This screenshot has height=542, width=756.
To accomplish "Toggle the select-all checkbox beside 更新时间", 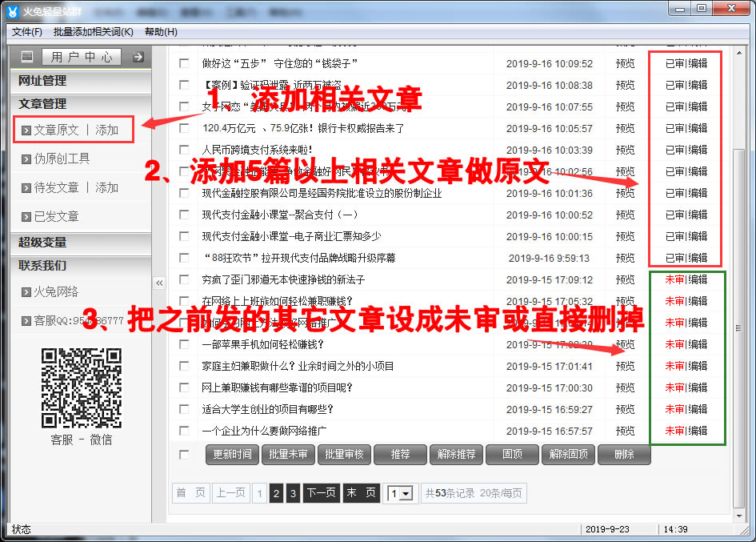I will coord(185,455).
